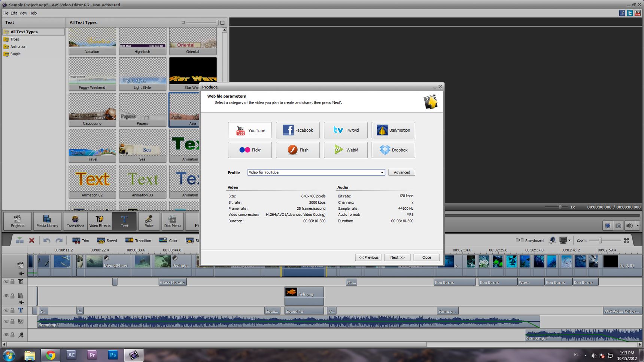Select the Foggy Weekend text preset
The width and height of the screenshot is (644, 362).
point(92,74)
